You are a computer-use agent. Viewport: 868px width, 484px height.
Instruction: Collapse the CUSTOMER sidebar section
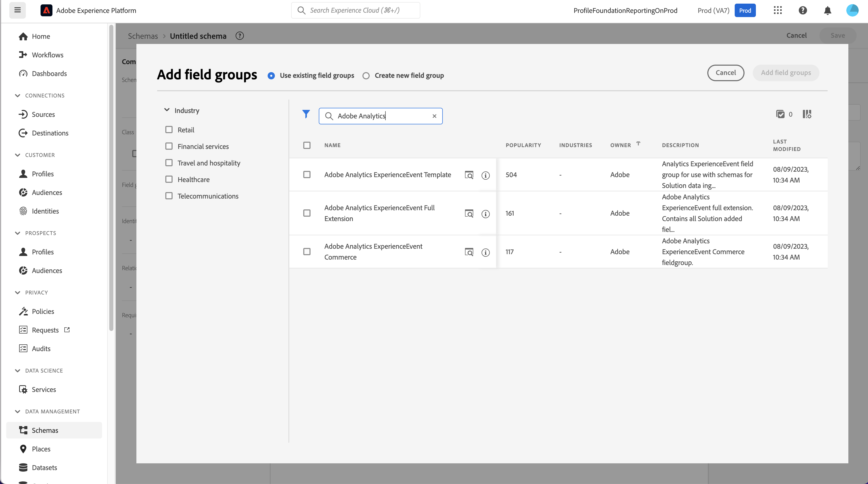18,155
